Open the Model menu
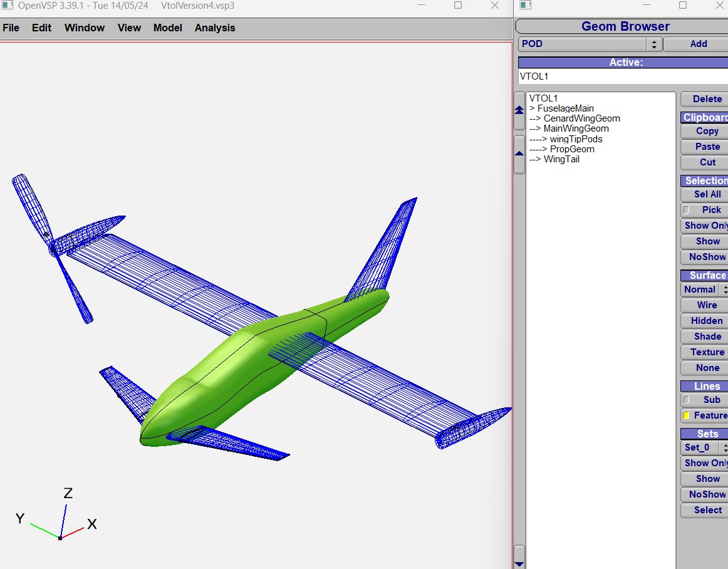This screenshot has width=728, height=569. [x=167, y=28]
